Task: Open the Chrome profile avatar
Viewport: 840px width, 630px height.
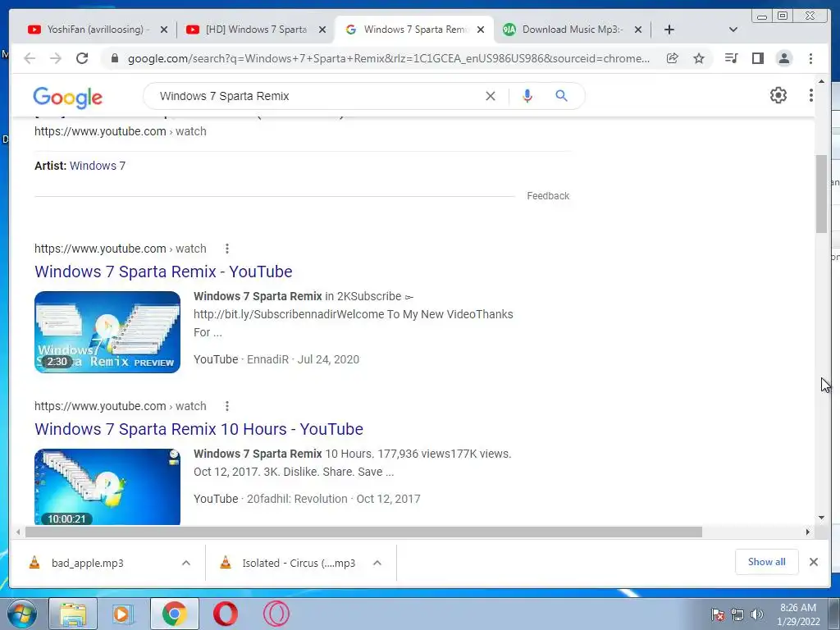Action: point(783,58)
